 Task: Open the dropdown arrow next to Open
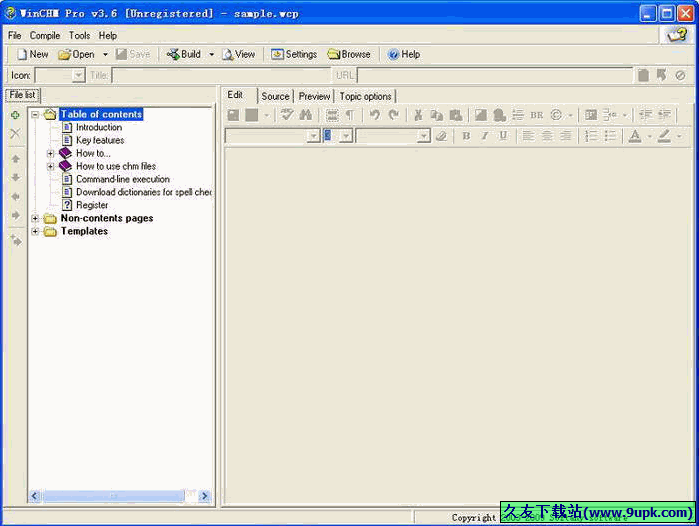[105, 54]
